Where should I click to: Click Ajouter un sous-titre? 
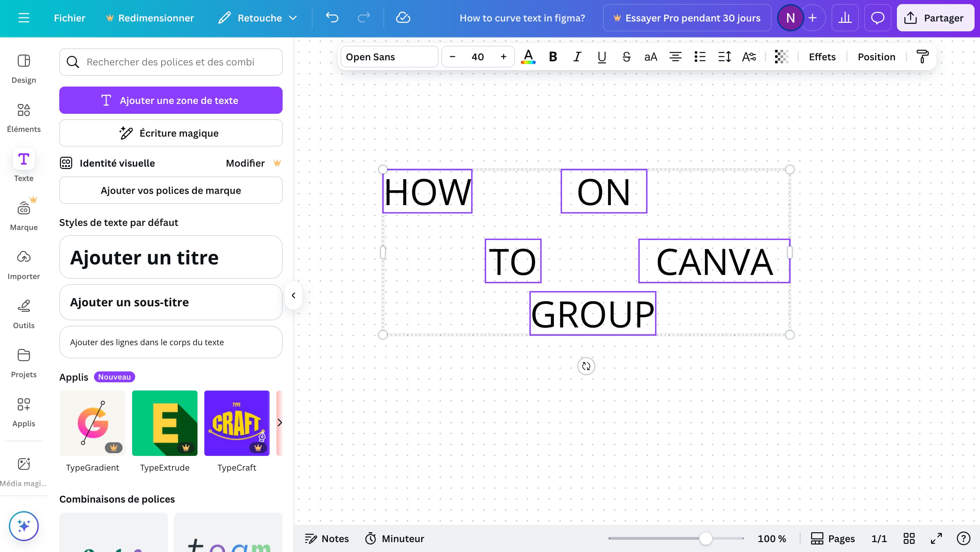[x=171, y=302]
